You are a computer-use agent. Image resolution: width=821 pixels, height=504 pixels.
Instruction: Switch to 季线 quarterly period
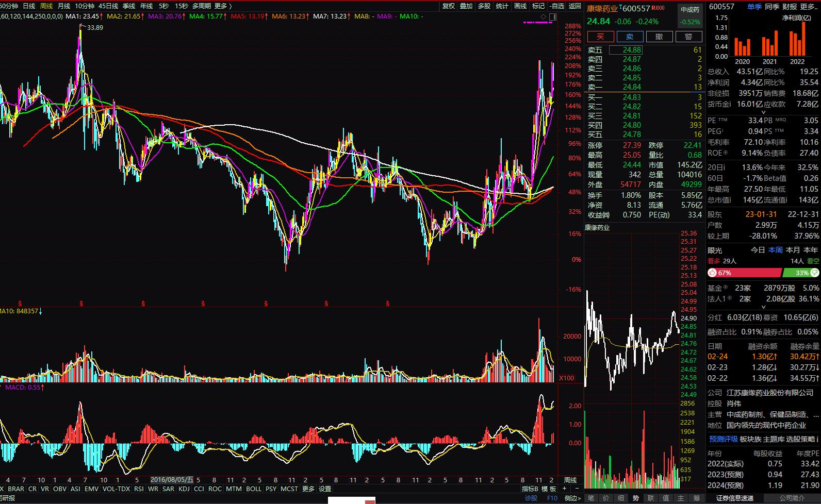click(129, 6)
